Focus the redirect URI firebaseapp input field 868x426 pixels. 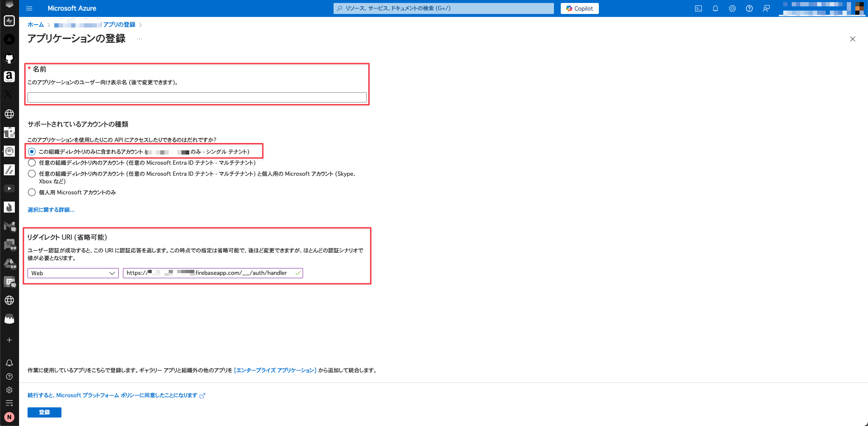point(213,273)
